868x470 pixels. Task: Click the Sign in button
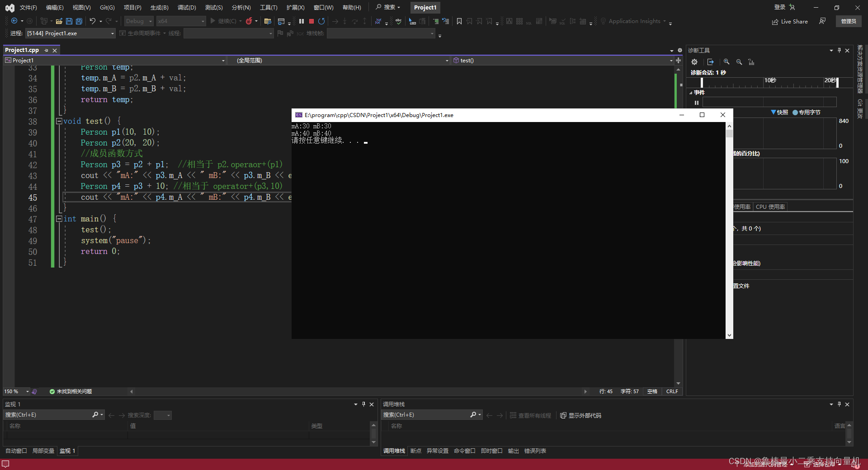coord(784,7)
